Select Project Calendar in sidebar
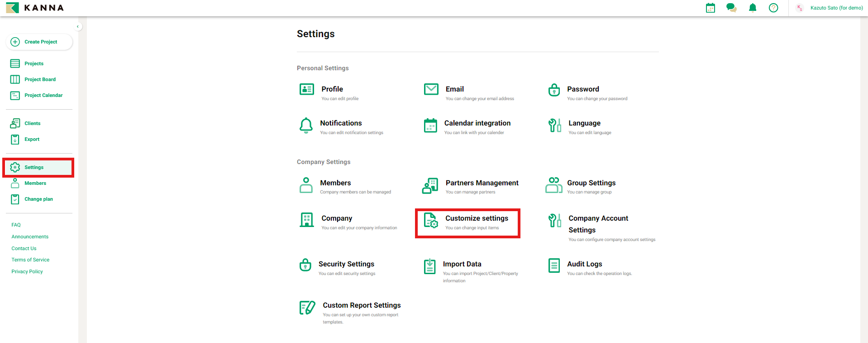Screen dimensions: 868x343 click(43, 95)
